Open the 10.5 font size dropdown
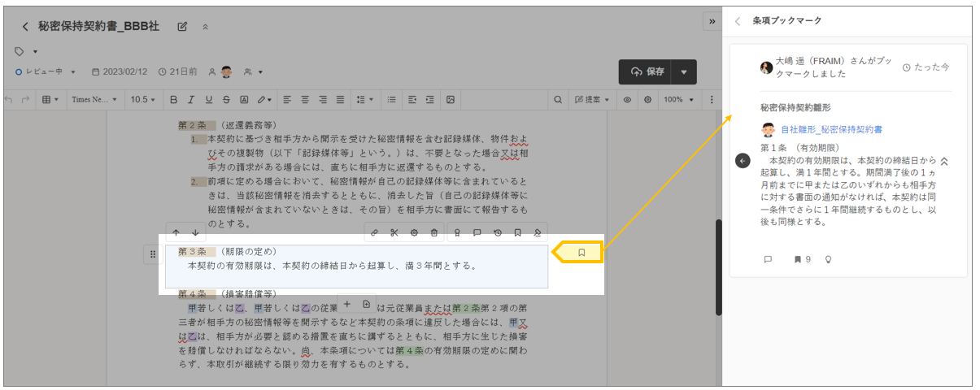Viewport: 980px width, 390px height. [143, 99]
